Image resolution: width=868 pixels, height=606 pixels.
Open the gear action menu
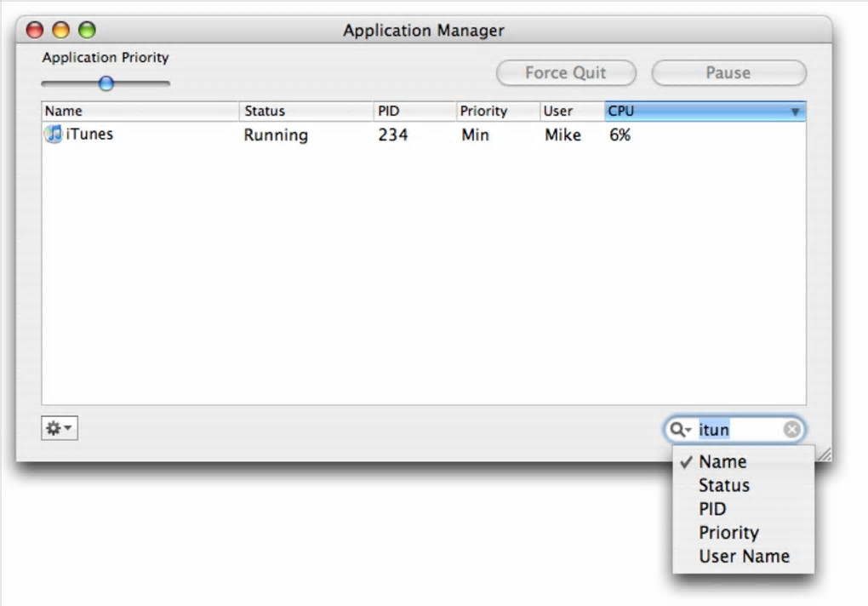[60, 428]
